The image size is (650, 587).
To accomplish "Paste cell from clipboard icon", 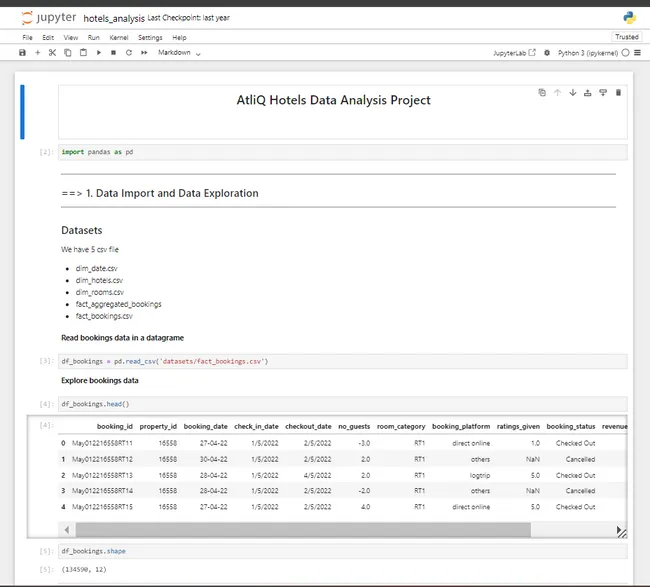I will 83,53.
